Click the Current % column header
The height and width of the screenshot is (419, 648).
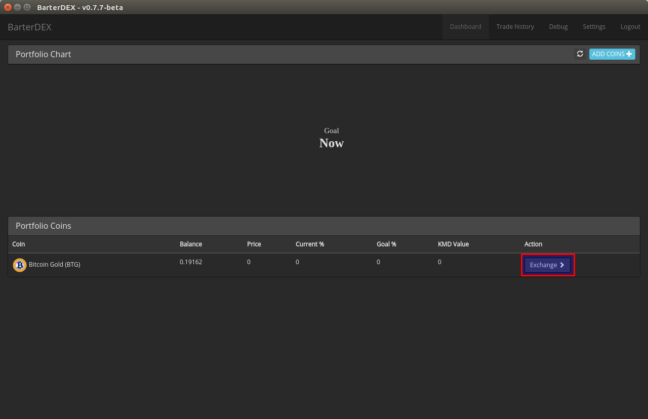click(x=310, y=244)
